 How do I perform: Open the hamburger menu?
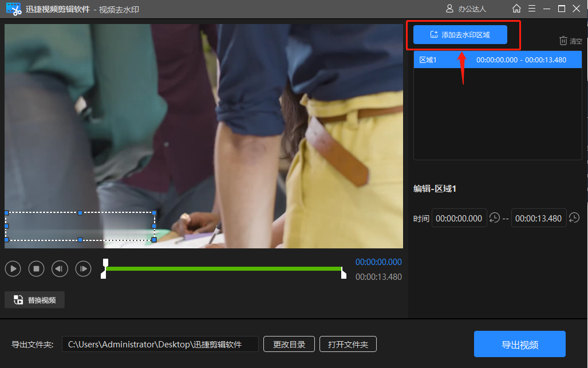532,9
